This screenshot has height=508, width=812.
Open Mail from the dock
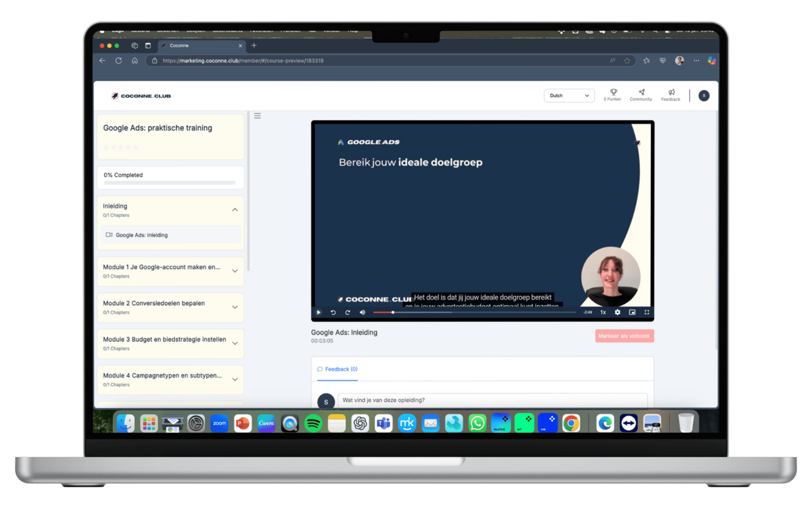[430, 423]
